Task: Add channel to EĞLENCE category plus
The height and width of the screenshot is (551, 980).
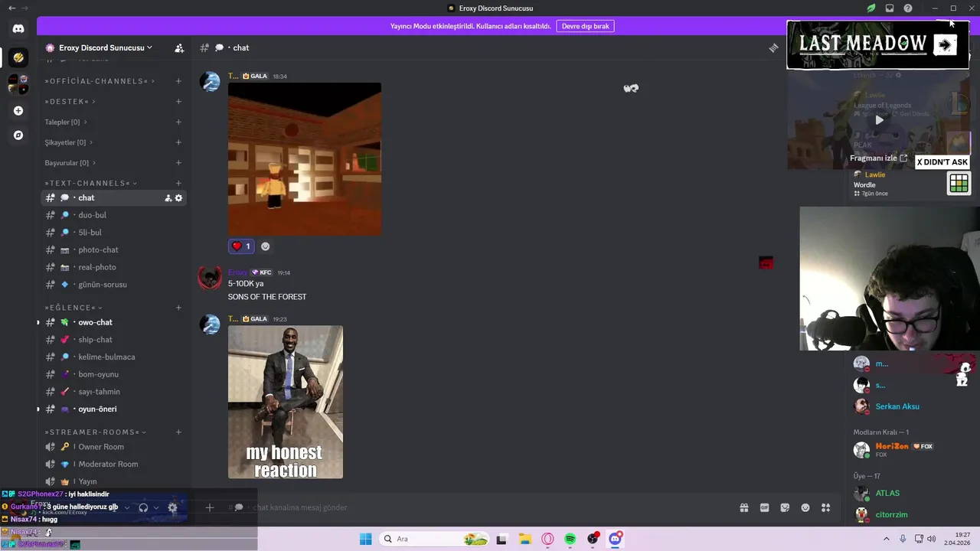Action: click(x=178, y=308)
